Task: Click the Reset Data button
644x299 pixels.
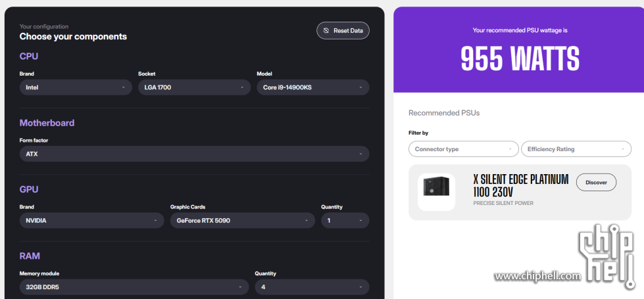Action: (x=343, y=30)
